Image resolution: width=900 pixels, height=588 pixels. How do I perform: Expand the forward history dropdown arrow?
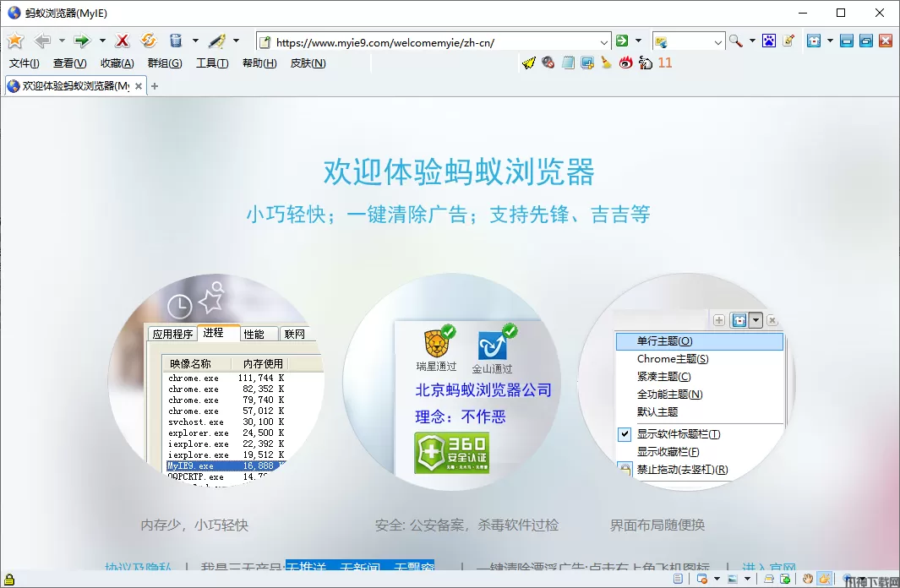point(102,41)
